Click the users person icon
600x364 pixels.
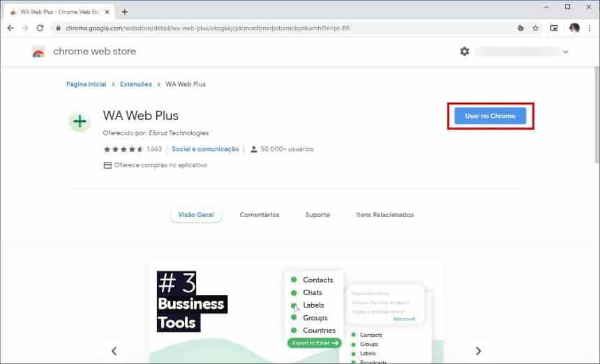pos(253,149)
